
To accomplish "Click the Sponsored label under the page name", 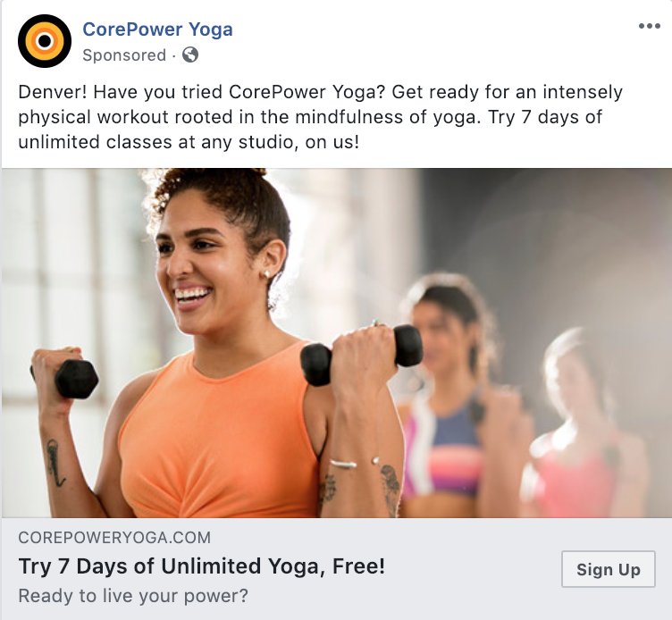I will pyautogui.click(x=124, y=55).
